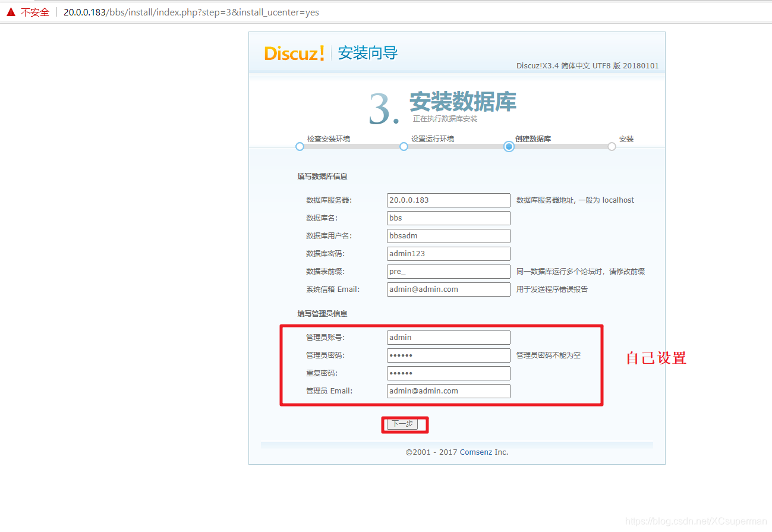Click the 创建数据库 step circle

coord(509,147)
